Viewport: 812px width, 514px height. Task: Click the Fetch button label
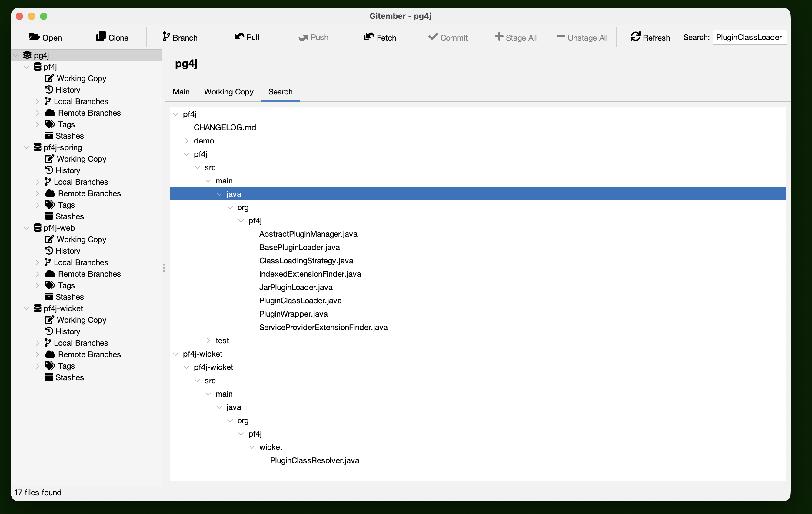pos(386,38)
